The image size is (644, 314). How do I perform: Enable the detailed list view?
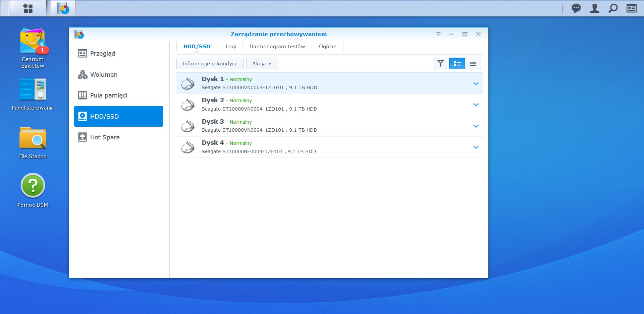coord(457,63)
